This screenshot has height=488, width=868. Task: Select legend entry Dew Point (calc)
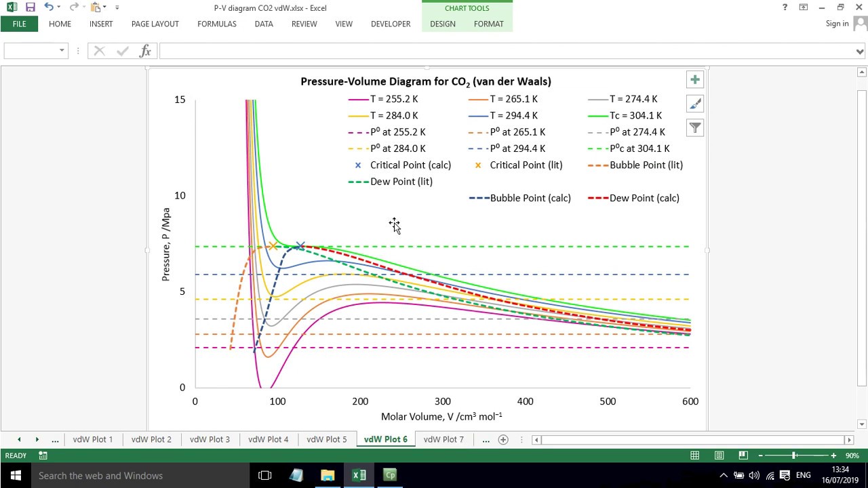pyautogui.click(x=633, y=198)
